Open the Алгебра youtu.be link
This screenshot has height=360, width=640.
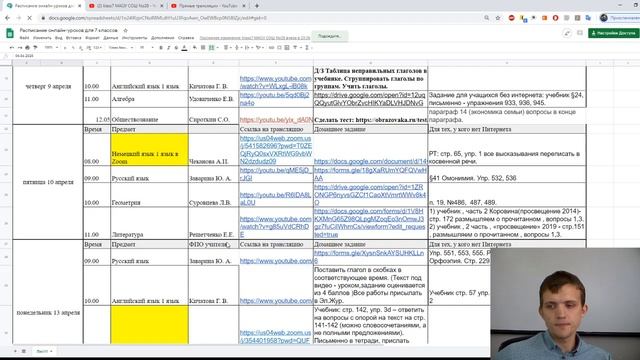[x=275, y=99]
